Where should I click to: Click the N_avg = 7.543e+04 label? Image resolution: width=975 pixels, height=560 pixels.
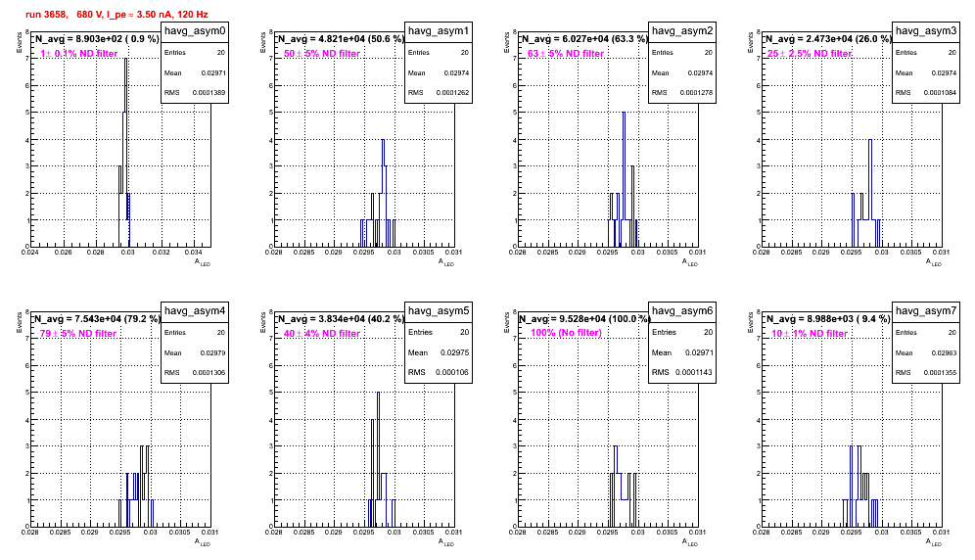tap(96, 318)
